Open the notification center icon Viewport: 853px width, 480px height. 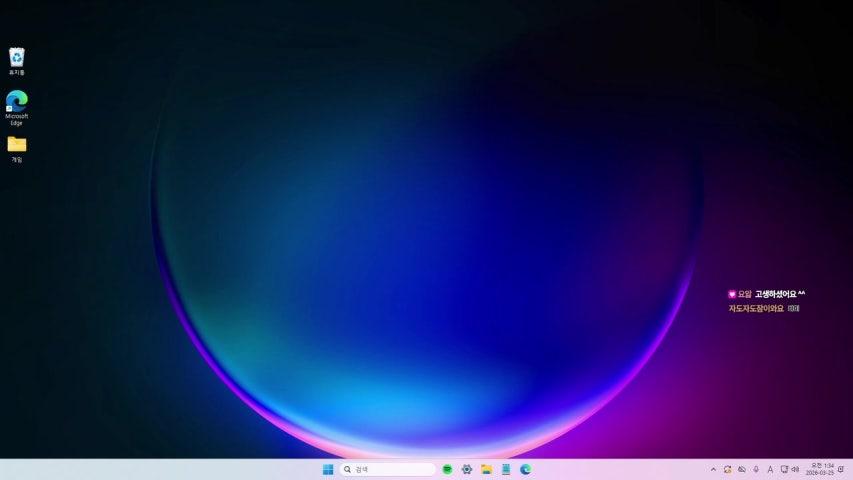(x=841, y=469)
